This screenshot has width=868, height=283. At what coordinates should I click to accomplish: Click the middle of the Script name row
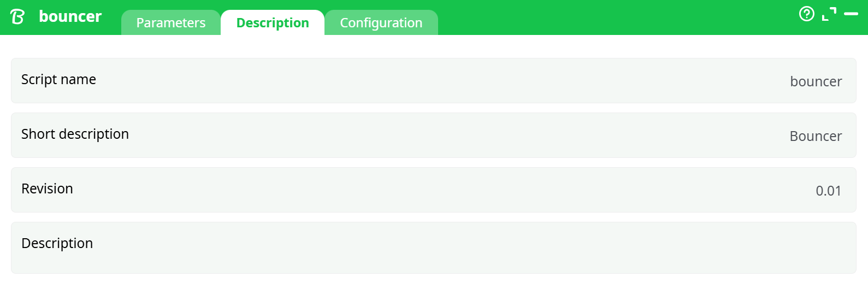(x=433, y=81)
